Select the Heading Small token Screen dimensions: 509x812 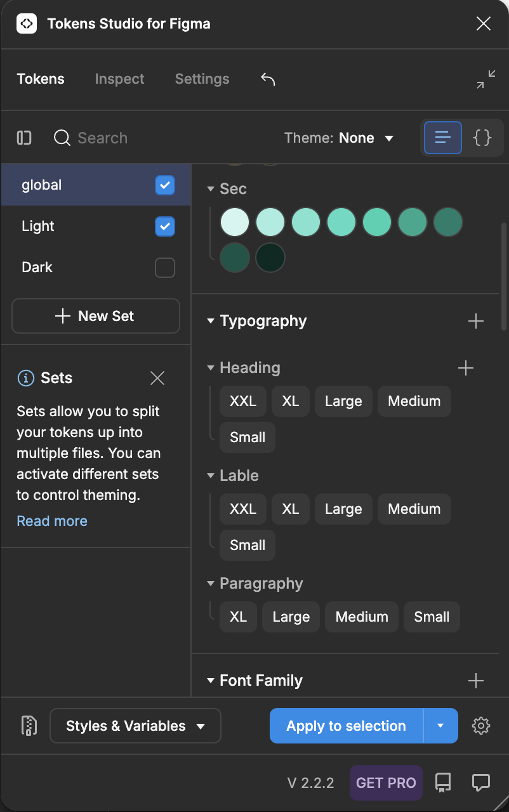248,437
